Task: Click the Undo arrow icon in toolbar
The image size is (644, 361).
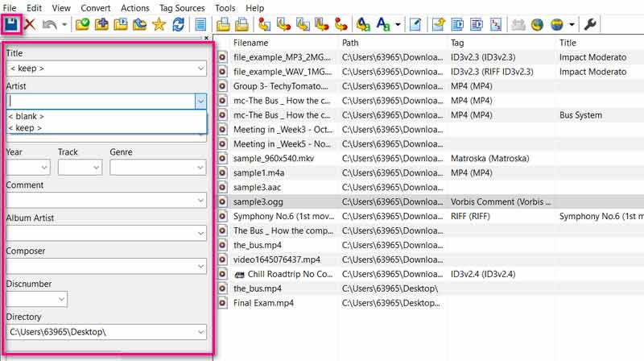Action: [x=50, y=25]
